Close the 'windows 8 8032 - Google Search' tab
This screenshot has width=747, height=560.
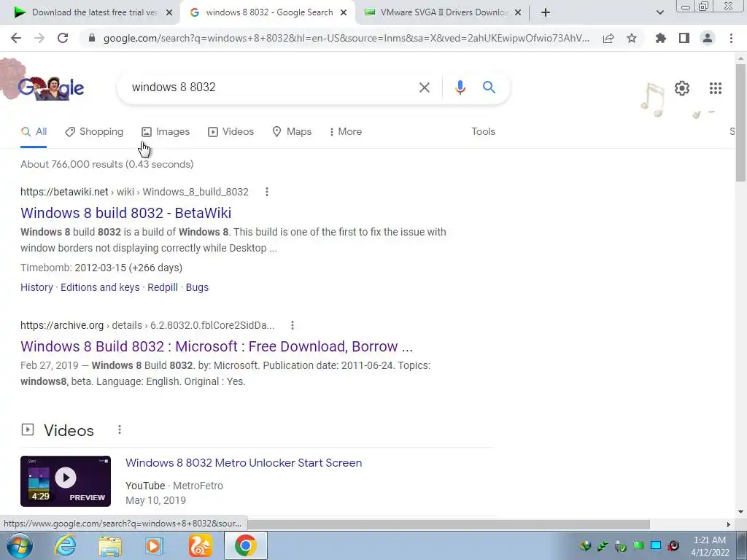tap(344, 12)
